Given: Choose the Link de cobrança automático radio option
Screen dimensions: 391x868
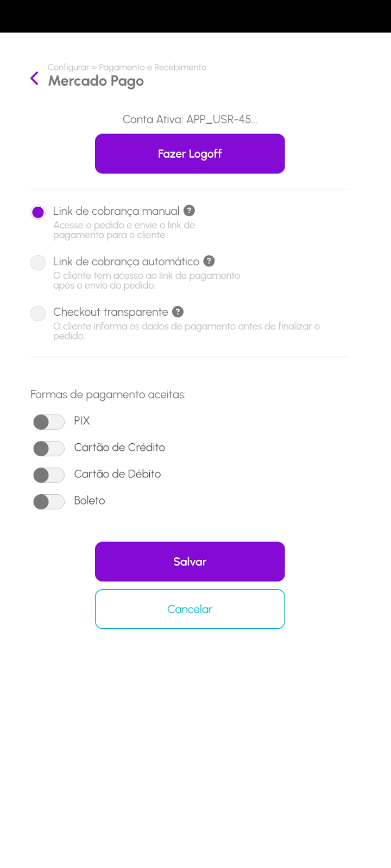Looking at the screenshot, I should click(x=38, y=263).
